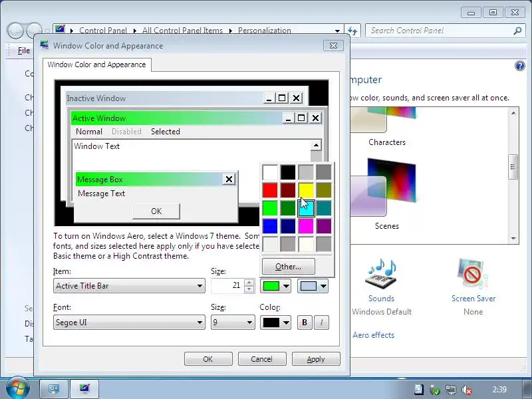This screenshot has height=399, width=532.
Task: Pick the cyan color swatch
Action: click(306, 208)
